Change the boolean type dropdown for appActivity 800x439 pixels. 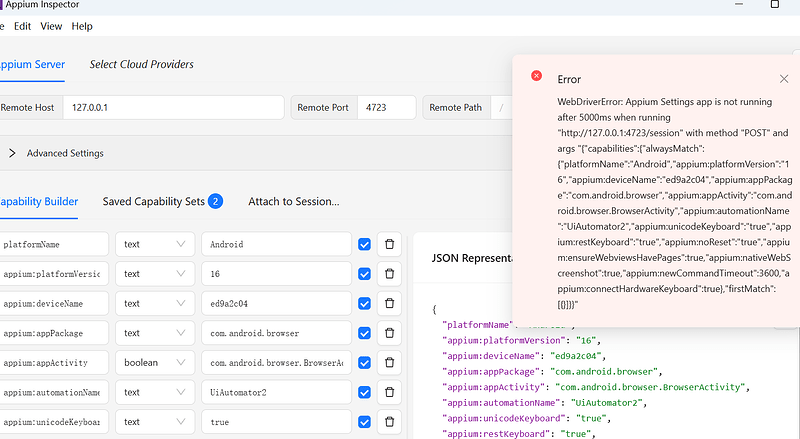click(155, 362)
